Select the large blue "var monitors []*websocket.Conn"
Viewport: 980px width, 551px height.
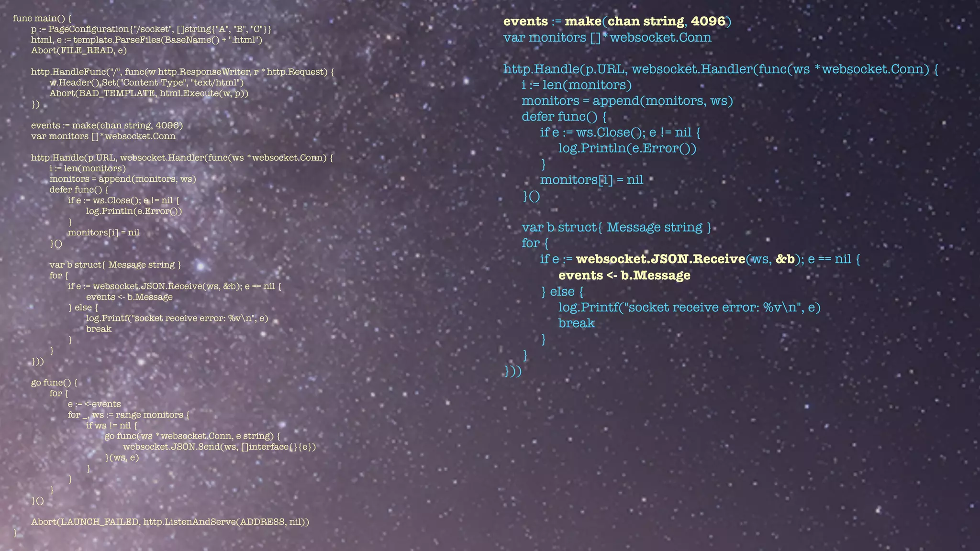(x=607, y=37)
